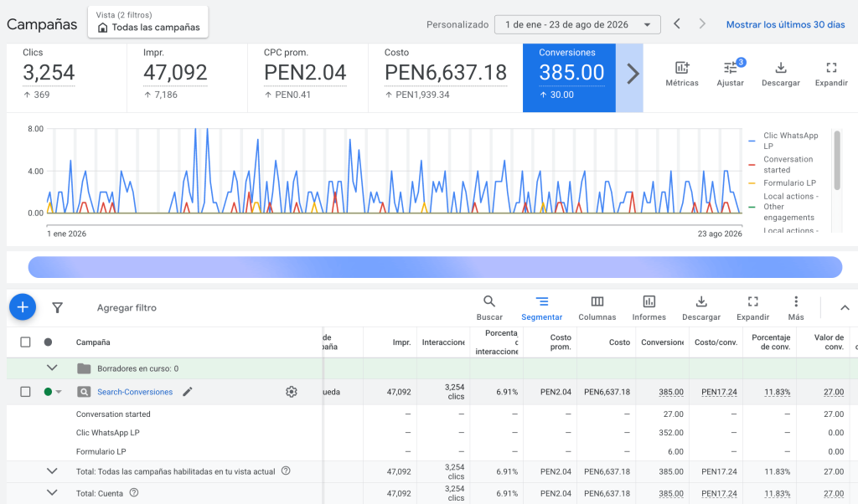Sort by the Costo column header
The width and height of the screenshot is (858, 504).
coord(619,342)
